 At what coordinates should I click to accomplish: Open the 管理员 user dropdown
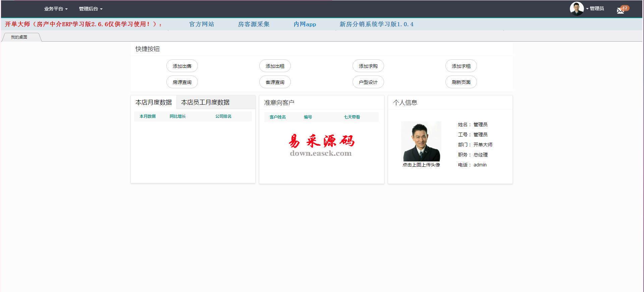pos(596,9)
